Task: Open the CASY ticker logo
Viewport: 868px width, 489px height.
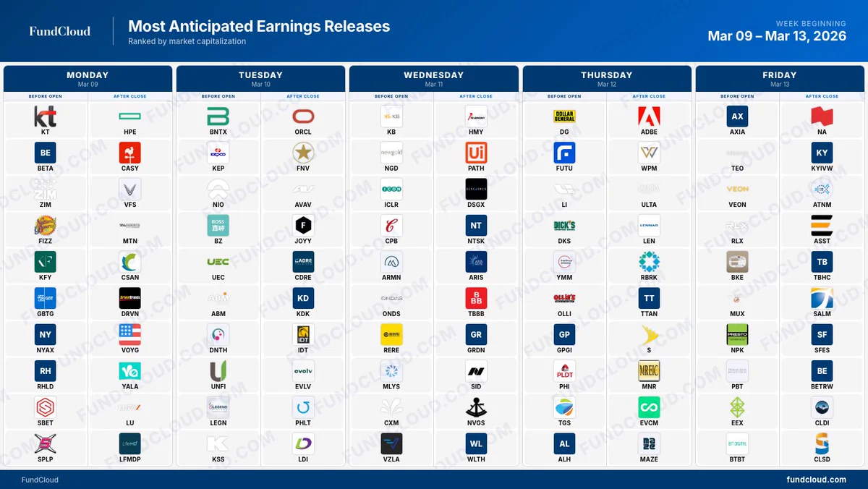Action: point(130,153)
